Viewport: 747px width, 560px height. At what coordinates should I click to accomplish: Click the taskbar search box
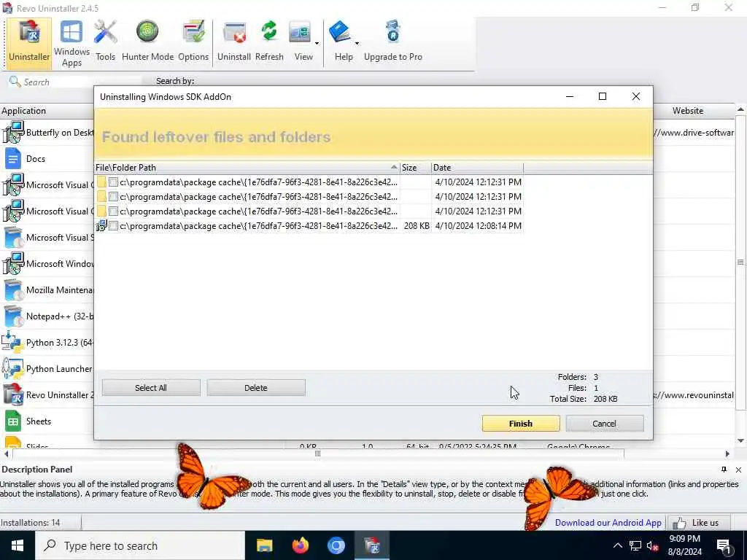[x=140, y=545]
